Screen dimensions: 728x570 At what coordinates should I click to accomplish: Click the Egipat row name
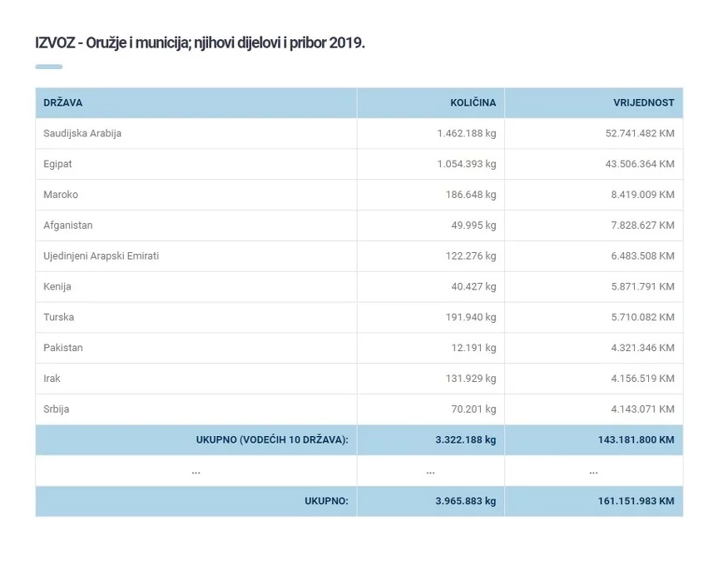57,164
